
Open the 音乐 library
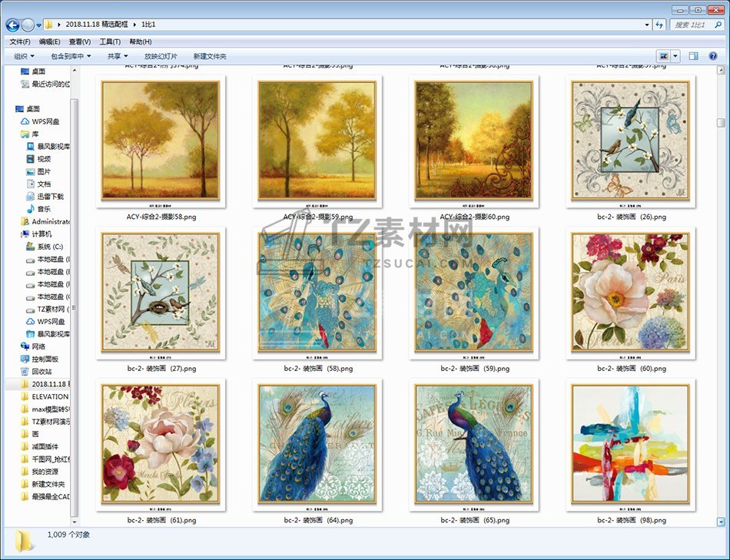(x=38, y=210)
